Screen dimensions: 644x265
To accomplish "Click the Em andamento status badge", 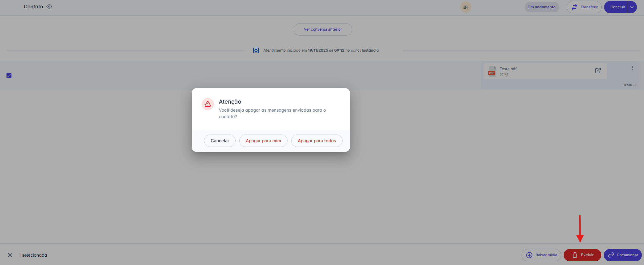I will (542, 7).
